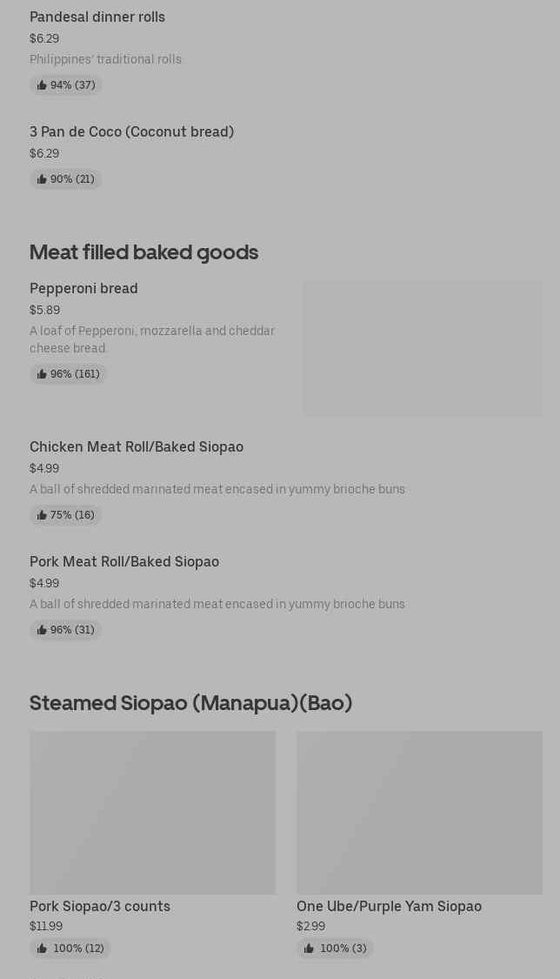Select One Ube/Purple Yam Siopao title
The image size is (560, 979).
click(x=389, y=906)
